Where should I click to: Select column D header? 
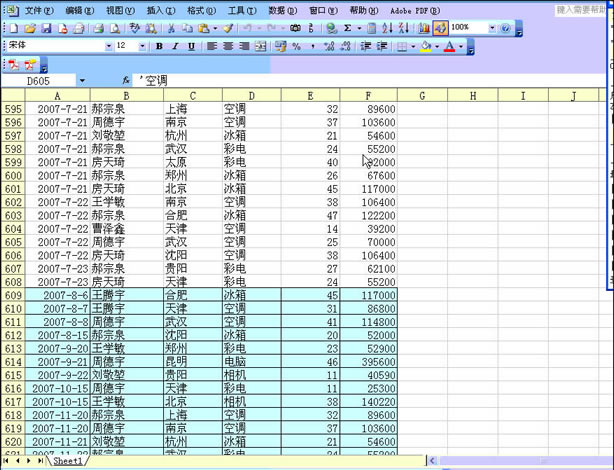point(251,96)
